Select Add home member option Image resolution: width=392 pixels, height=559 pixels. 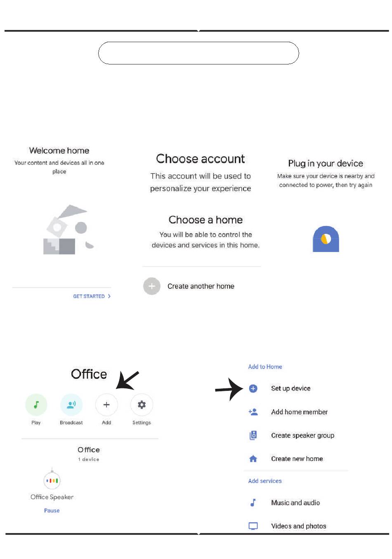[299, 412]
